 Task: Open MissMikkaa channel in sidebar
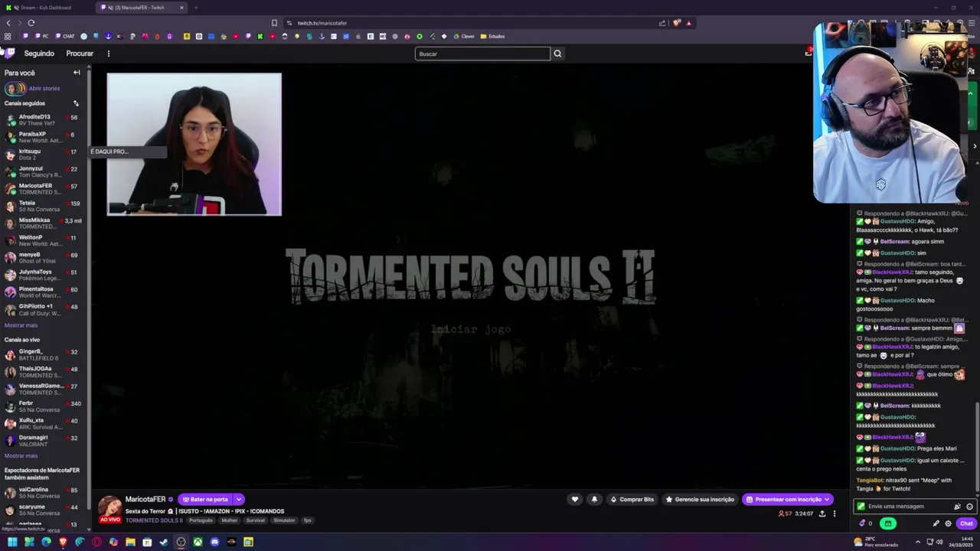click(44, 223)
